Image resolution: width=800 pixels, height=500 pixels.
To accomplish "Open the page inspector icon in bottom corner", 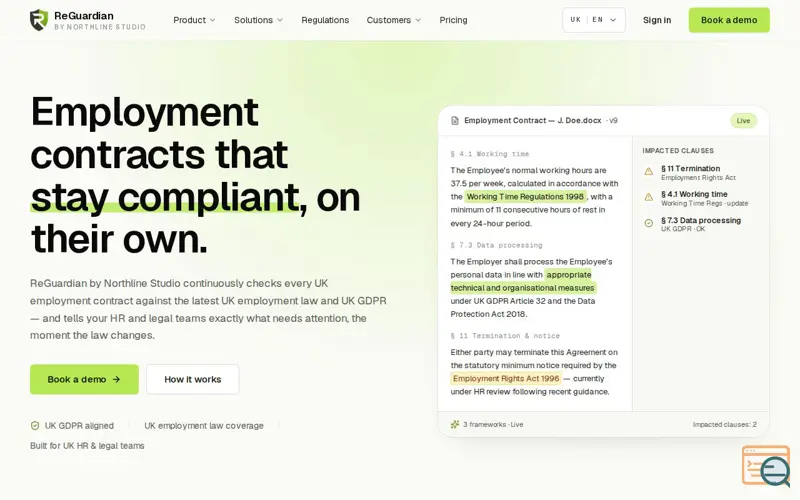I will pos(766,466).
